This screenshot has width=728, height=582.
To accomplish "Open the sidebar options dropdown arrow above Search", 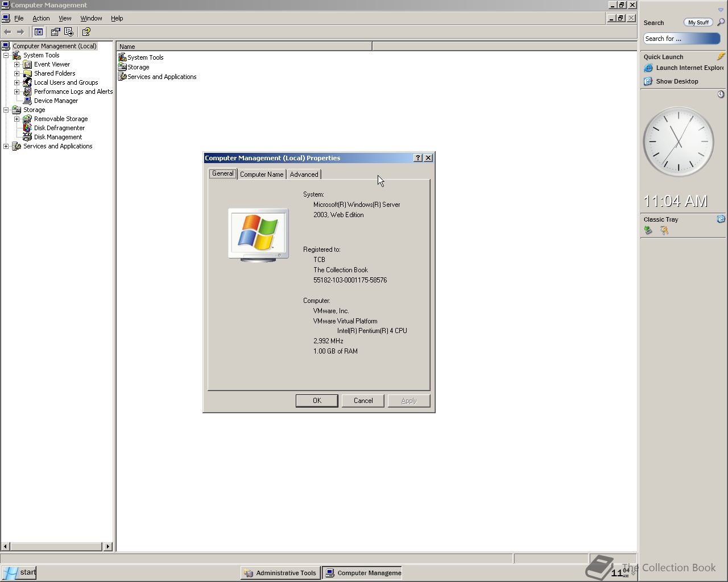I will click(x=721, y=10).
